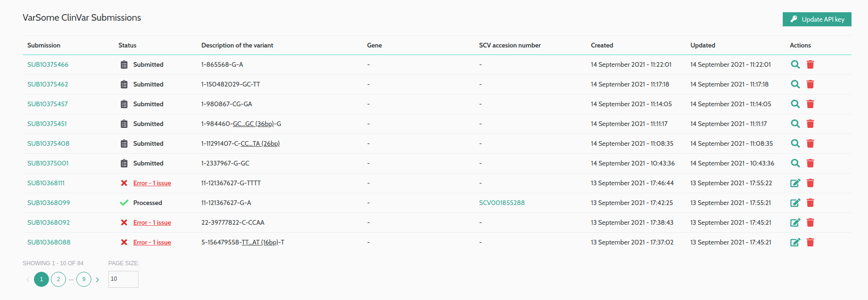Open submission link SUB10375451
This screenshot has height=300, width=868.
click(x=47, y=124)
